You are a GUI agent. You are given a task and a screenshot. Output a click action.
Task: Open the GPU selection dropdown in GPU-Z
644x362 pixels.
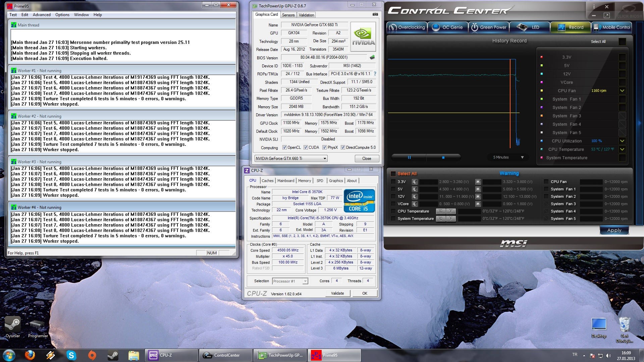(291, 159)
